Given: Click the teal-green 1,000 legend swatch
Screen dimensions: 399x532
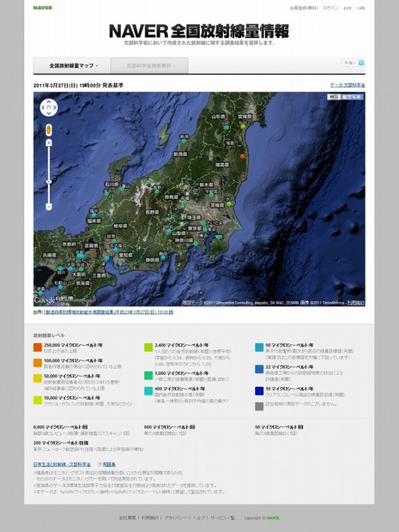Looking at the screenshot, I should (148, 376).
